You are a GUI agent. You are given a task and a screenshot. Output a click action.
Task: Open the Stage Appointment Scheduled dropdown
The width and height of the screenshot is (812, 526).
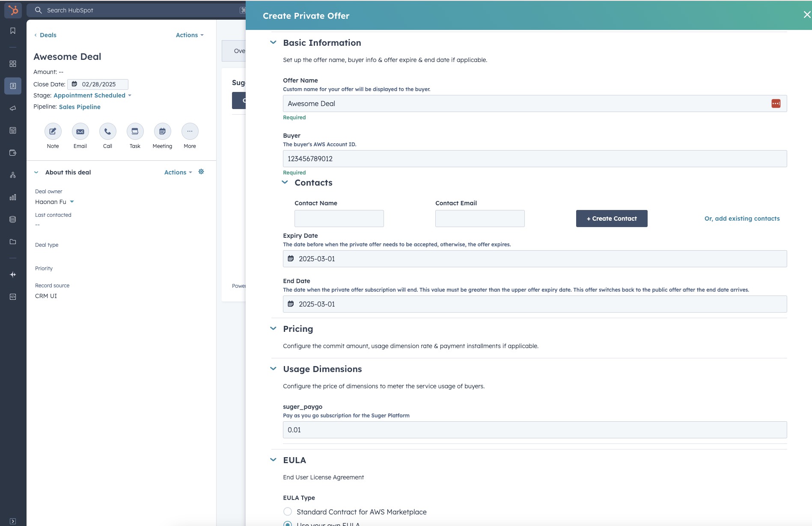(x=92, y=95)
